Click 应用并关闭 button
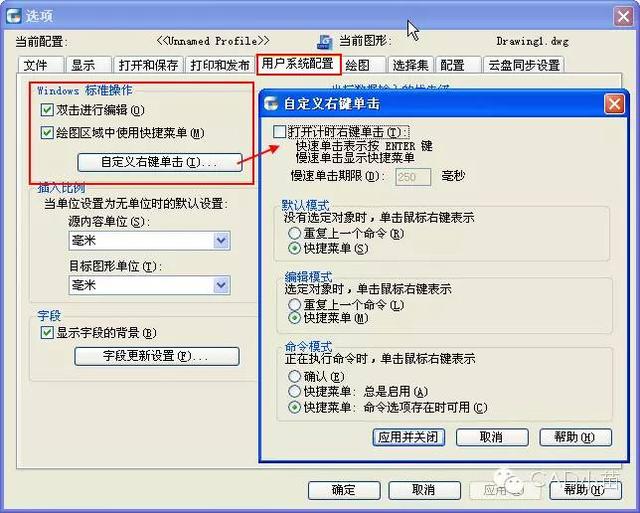The width and height of the screenshot is (640, 513). point(409,437)
